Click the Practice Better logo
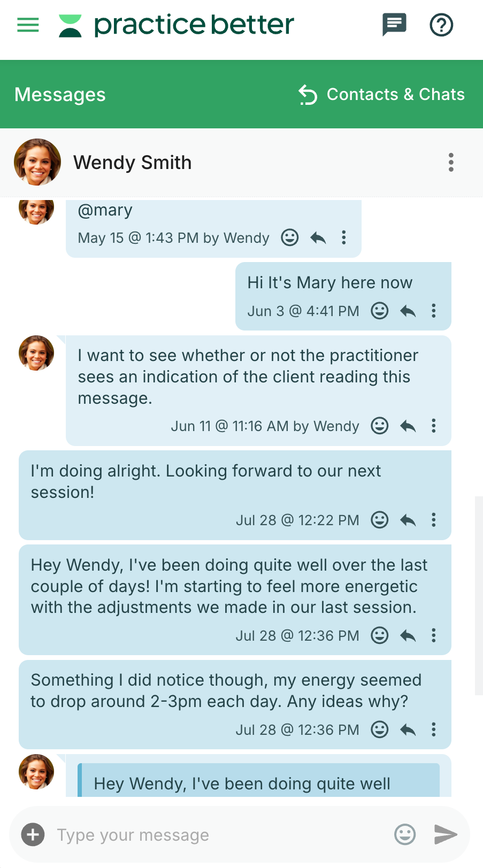Screen dimensions: 483x868 point(177,25)
